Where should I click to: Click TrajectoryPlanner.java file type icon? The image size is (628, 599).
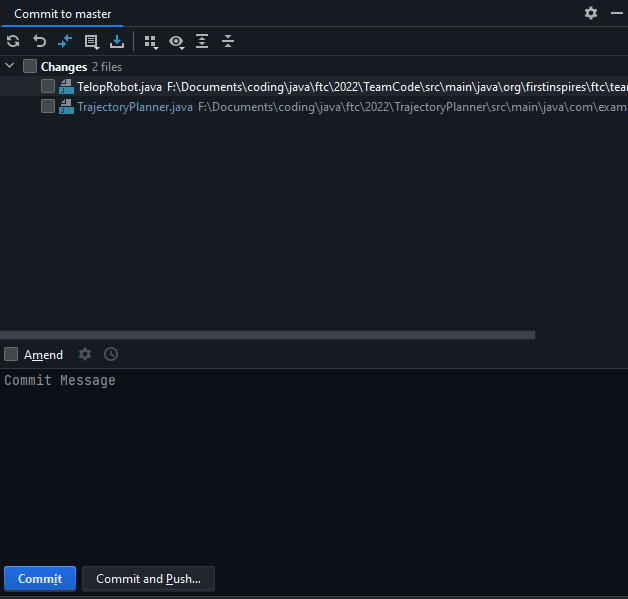pos(66,107)
